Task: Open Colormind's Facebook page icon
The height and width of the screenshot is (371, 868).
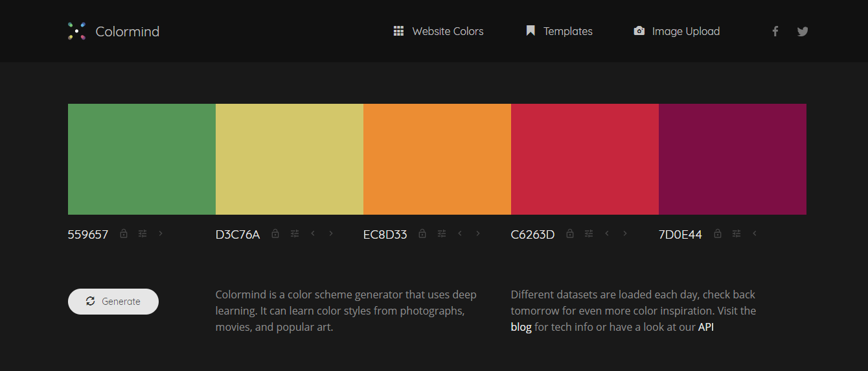Action: tap(775, 31)
